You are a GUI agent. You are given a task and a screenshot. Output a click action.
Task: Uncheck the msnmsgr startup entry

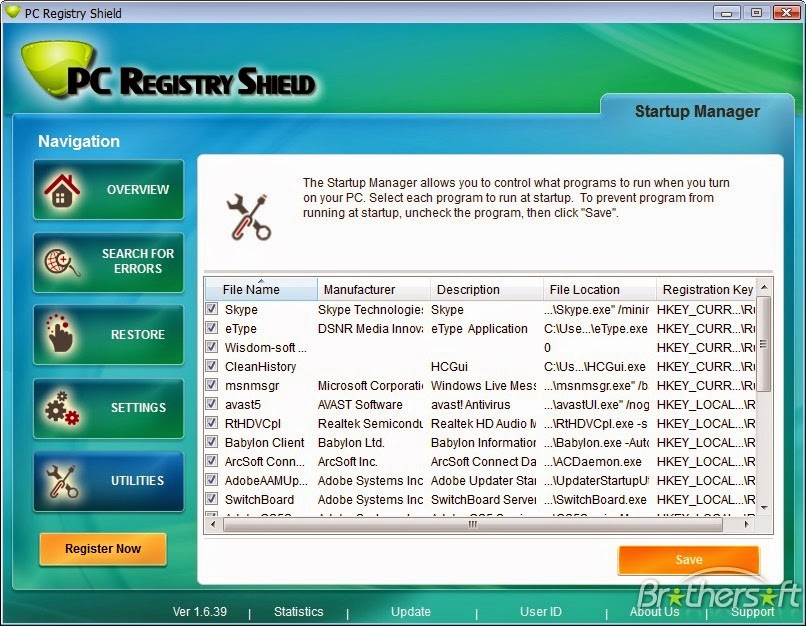pos(211,385)
